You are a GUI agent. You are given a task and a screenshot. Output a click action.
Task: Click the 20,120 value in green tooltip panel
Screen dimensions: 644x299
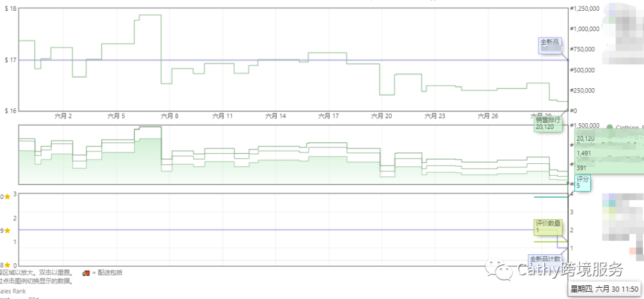point(586,139)
